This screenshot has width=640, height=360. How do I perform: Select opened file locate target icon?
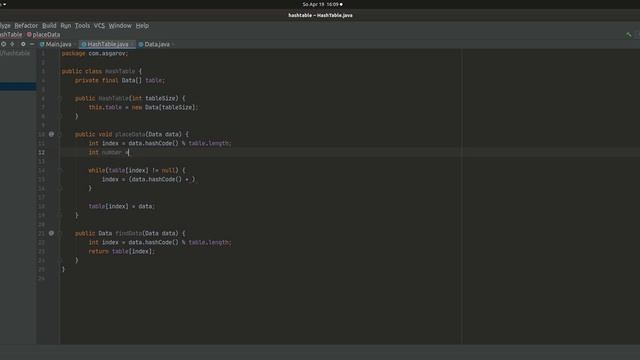[x=4, y=44]
